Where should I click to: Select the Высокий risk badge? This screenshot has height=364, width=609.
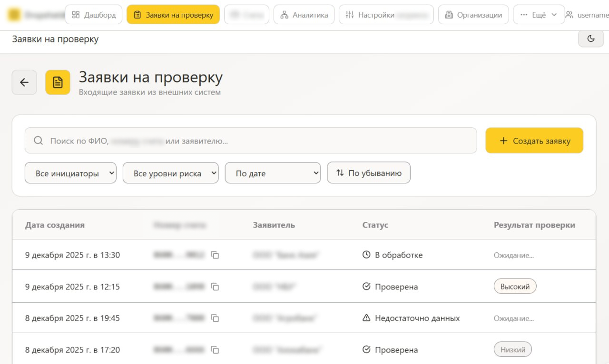click(515, 286)
